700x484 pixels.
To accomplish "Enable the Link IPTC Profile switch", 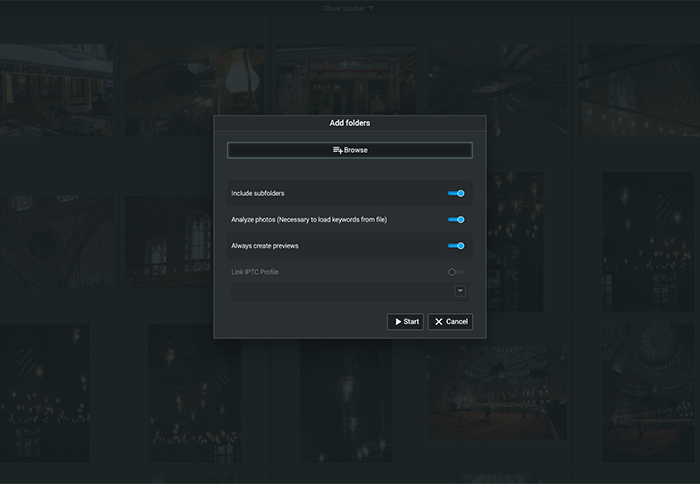I will tap(456, 272).
